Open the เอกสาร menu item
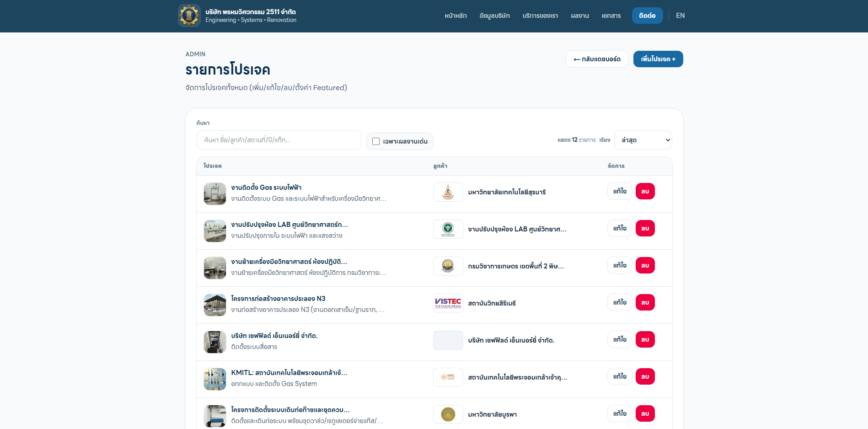Screen dimensions: 868x429 [x=611, y=15]
